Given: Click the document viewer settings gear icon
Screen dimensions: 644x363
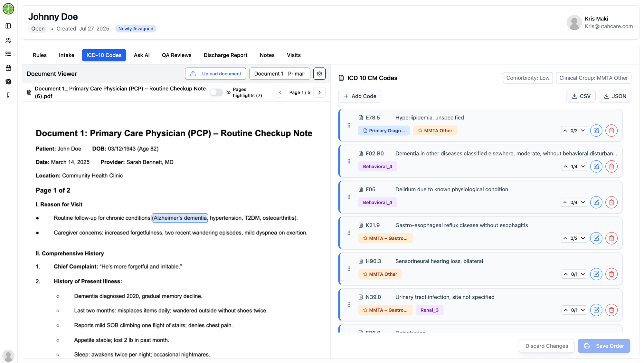Looking at the screenshot, I should pos(319,73).
